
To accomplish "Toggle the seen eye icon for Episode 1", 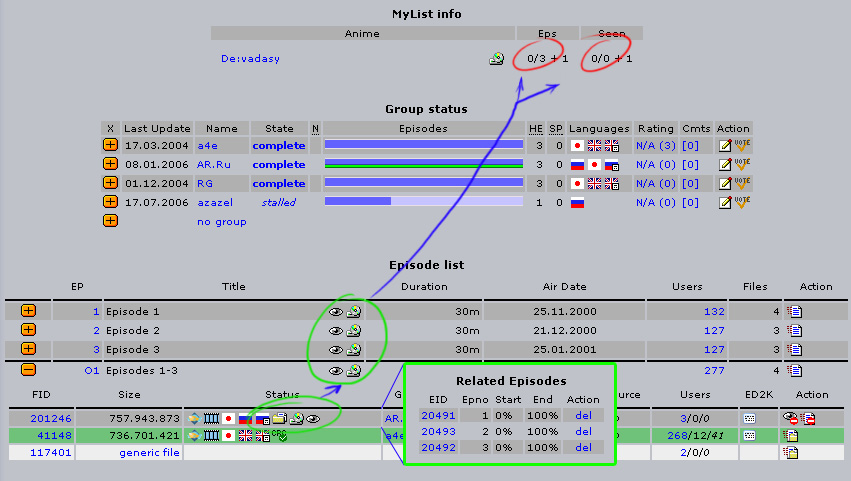I will tap(336, 312).
